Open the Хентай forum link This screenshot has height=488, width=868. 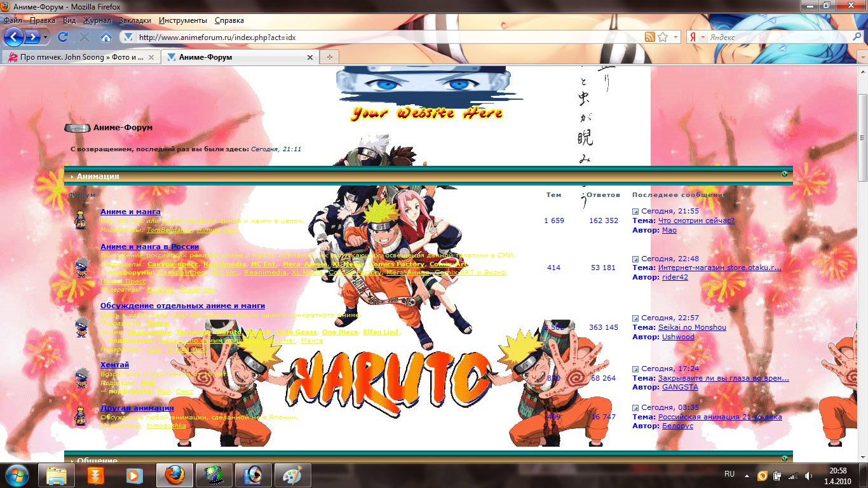tap(114, 365)
